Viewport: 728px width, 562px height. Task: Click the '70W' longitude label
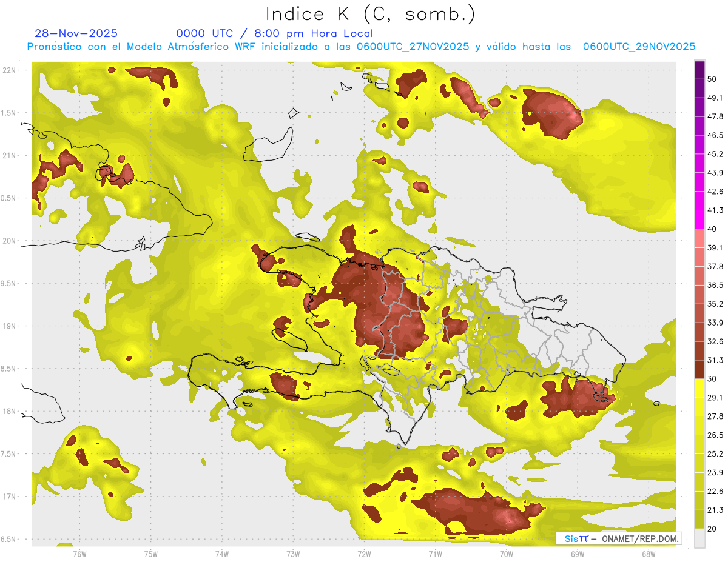pyautogui.click(x=507, y=554)
